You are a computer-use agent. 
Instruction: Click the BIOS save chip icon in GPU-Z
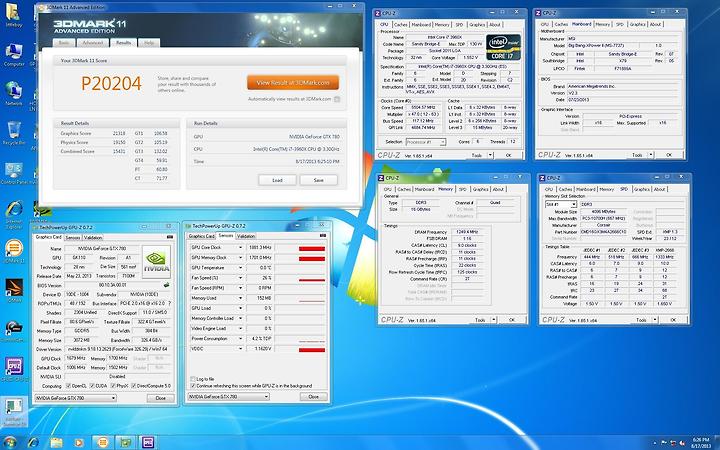coord(166,285)
